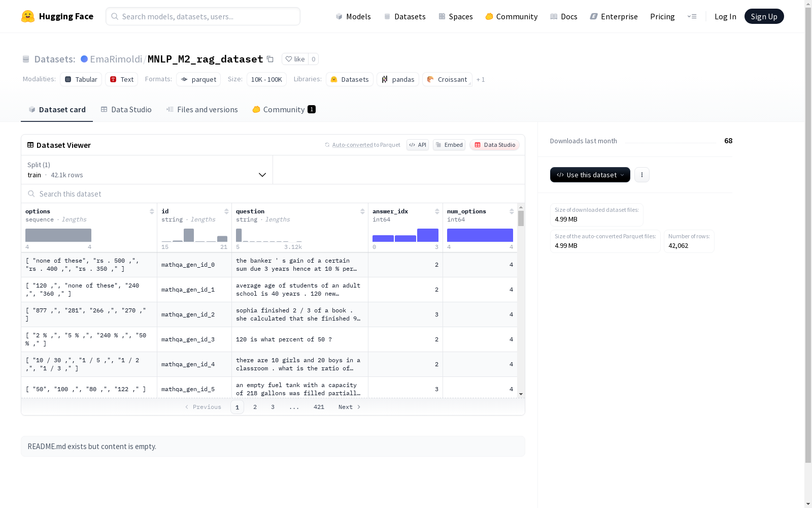Viewport: 812px width, 508px height.
Task: Open Community in the top navigation
Action: pos(512,16)
